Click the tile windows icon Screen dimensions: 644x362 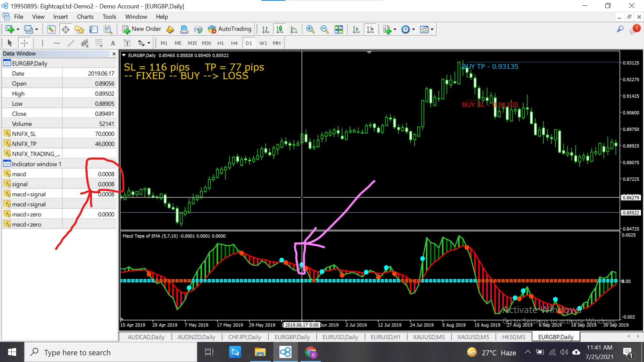coord(339,29)
